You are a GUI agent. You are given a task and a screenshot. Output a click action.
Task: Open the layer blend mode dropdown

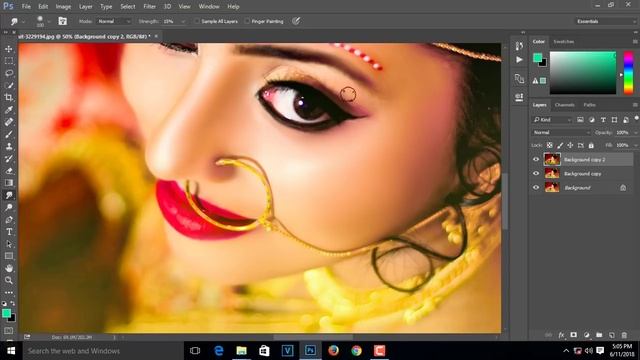[561, 133]
